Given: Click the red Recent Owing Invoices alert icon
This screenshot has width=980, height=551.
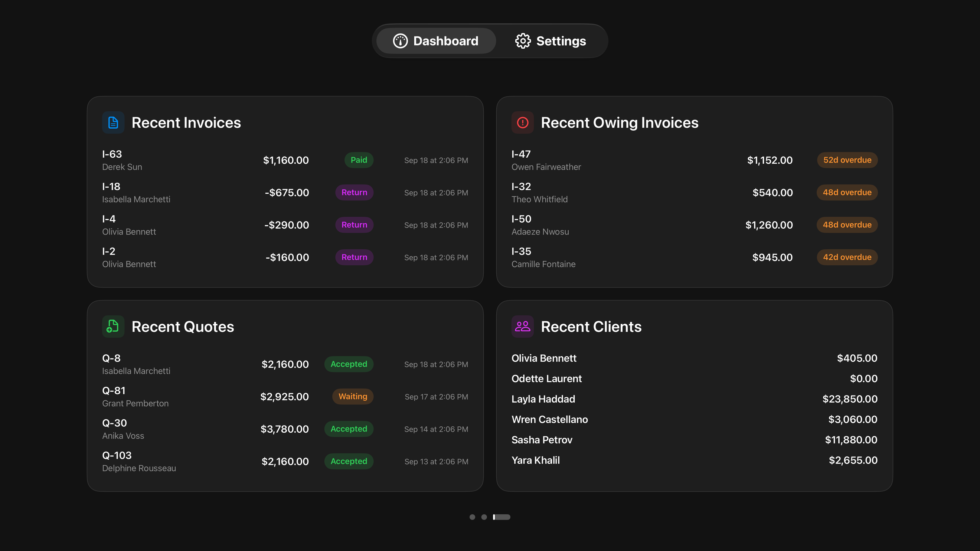Looking at the screenshot, I should point(522,122).
